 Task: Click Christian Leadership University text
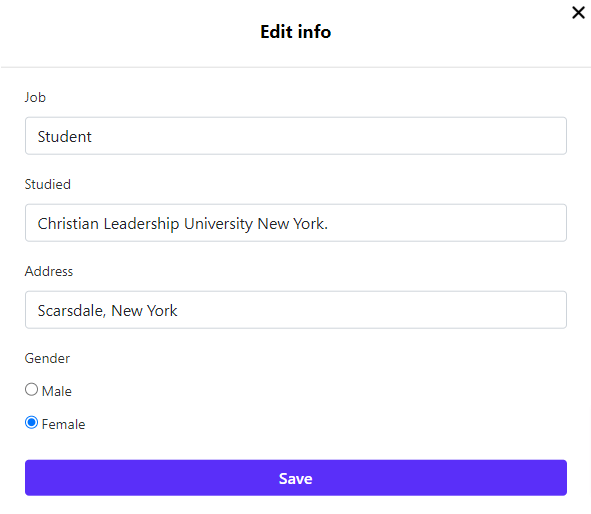[x=145, y=224]
